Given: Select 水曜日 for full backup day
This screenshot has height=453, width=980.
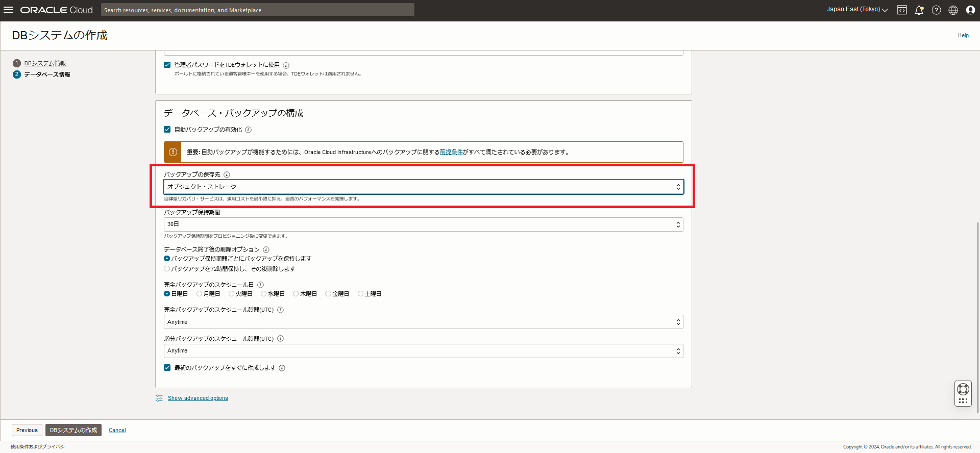Looking at the screenshot, I should pos(264,294).
